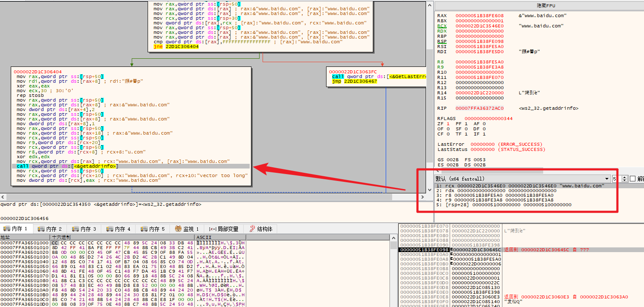
Task: Click the graph horizontal scrollbar left arrow
Action: (3, 197)
